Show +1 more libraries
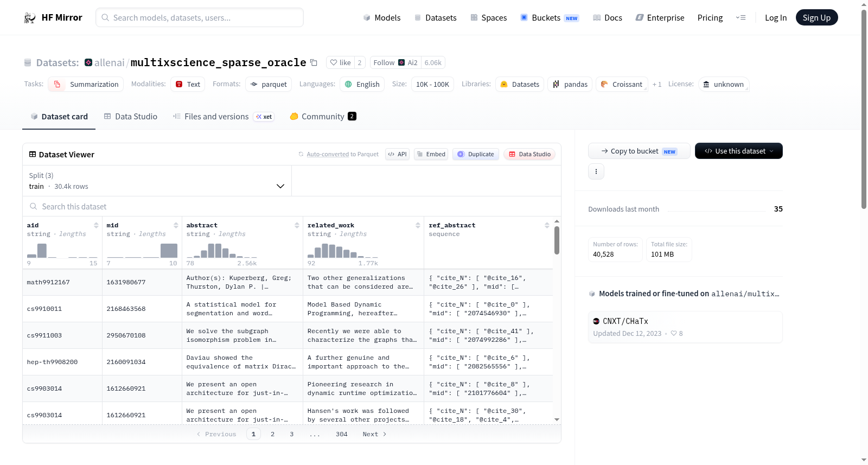The height and width of the screenshot is (465, 868). [657, 84]
